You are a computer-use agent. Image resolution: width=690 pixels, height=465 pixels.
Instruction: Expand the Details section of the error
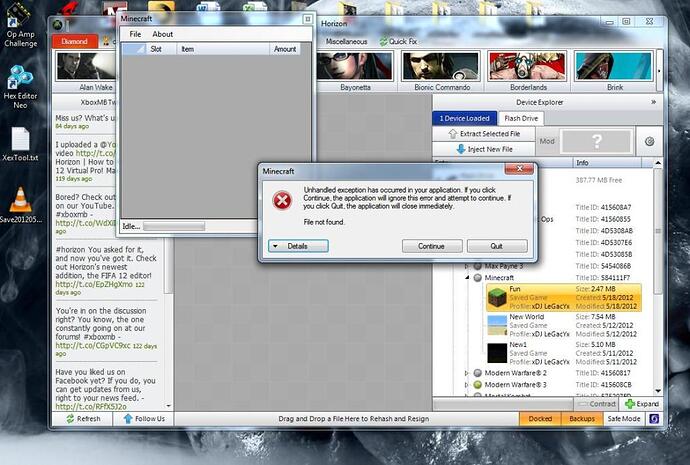click(x=292, y=246)
